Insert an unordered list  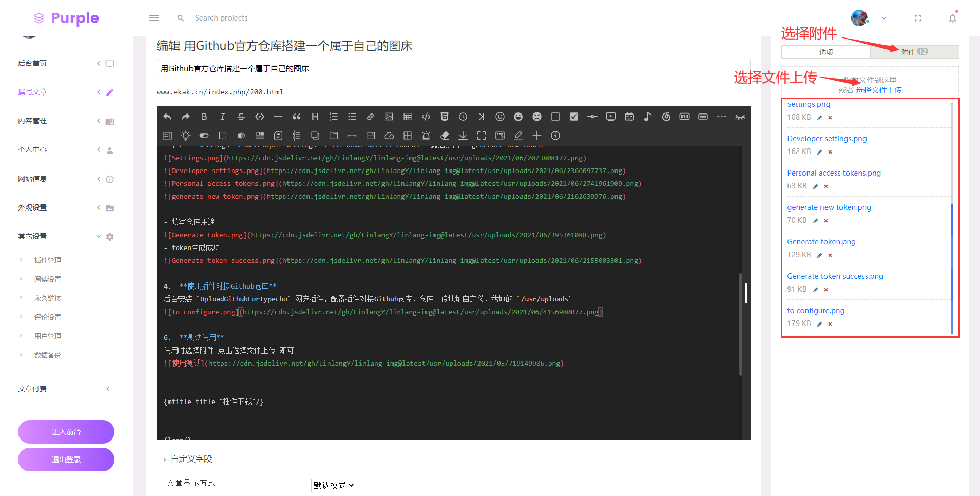(x=352, y=117)
